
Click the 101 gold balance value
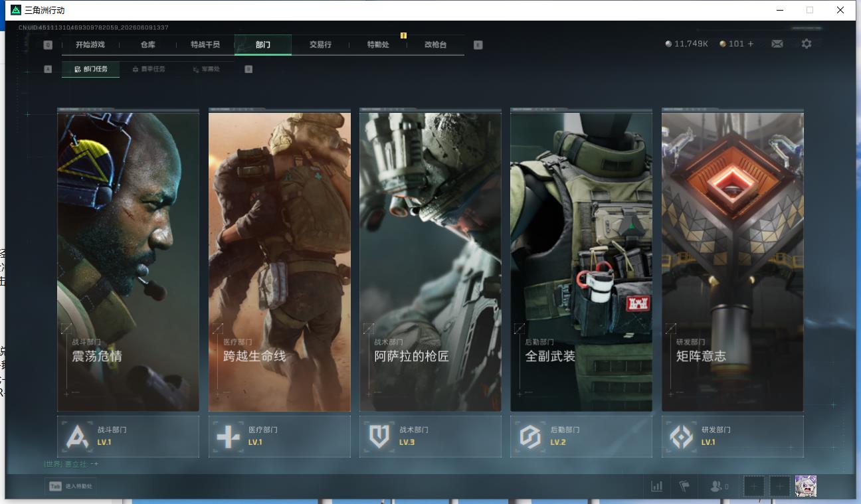click(x=736, y=44)
